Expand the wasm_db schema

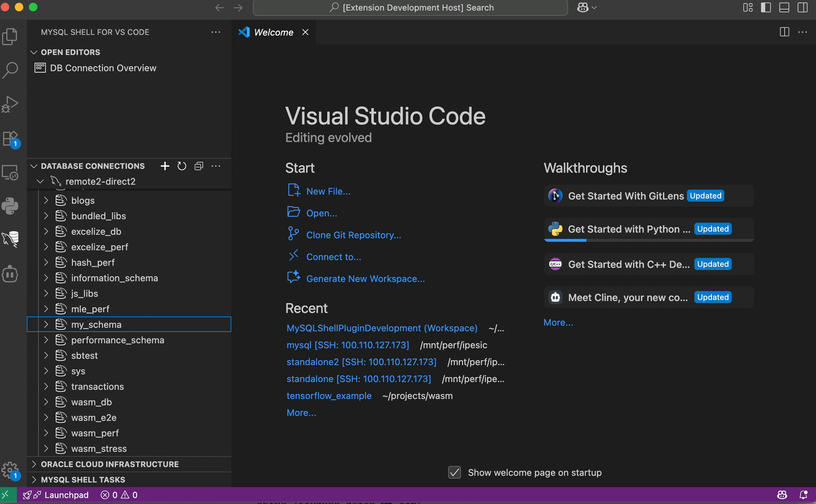pos(46,402)
